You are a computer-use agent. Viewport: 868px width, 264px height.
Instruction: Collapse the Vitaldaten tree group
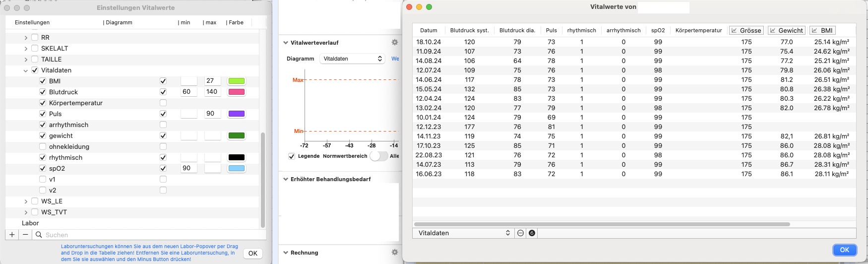(x=26, y=70)
